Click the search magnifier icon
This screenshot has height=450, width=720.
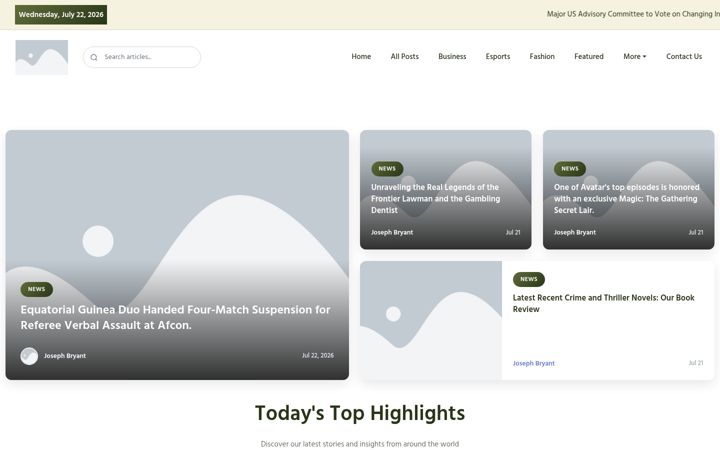pos(94,57)
